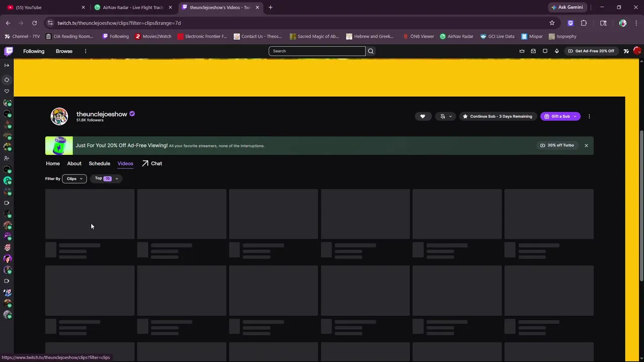Open the Clips filter dropdown
This screenshot has width=644, height=362.
pos(74,178)
